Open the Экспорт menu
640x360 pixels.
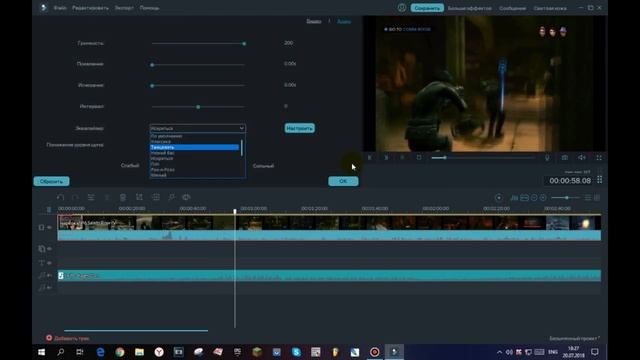pos(124,8)
